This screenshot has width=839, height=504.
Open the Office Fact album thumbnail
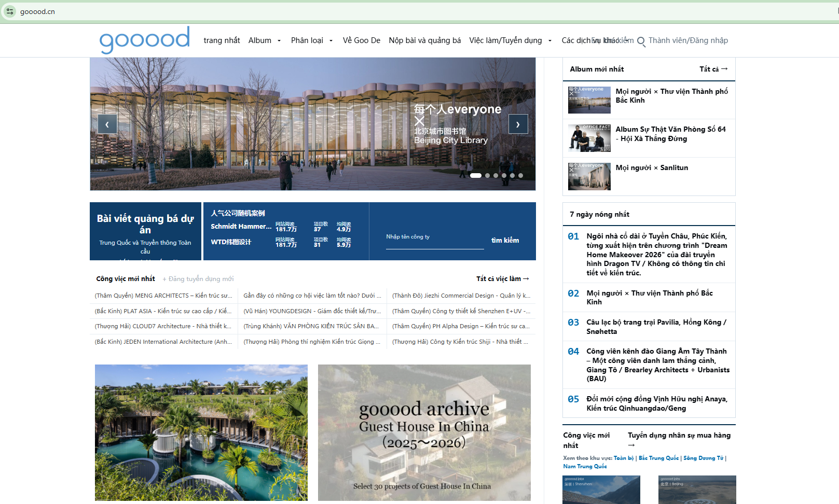[x=589, y=138]
